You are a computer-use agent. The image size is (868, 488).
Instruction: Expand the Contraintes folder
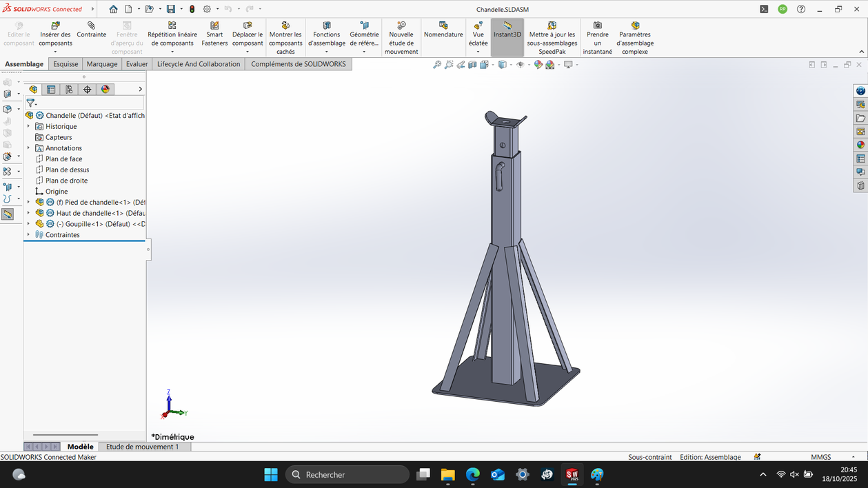point(28,234)
